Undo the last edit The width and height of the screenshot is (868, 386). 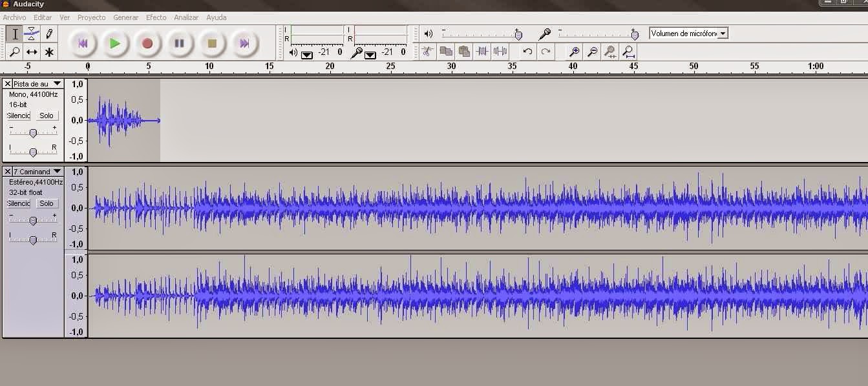pyautogui.click(x=527, y=52)
